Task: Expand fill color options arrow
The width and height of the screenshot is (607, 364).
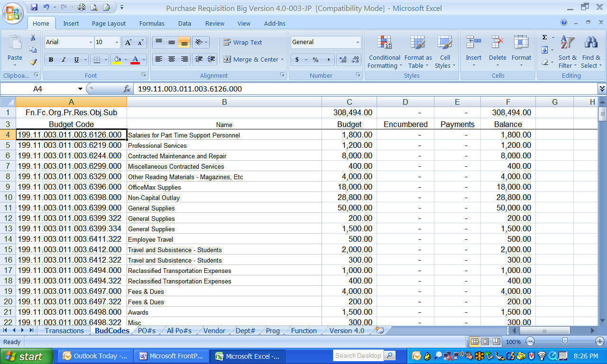Action: pos(126,60)
